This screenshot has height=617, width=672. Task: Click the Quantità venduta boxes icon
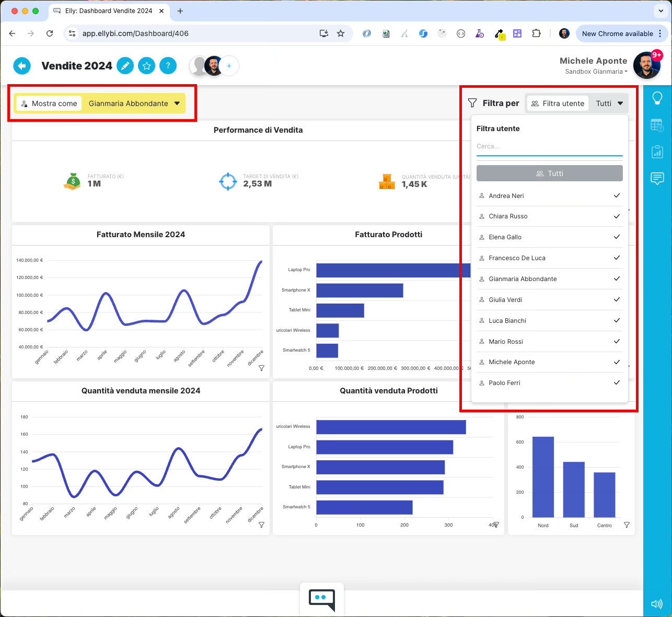click(387, 181)
